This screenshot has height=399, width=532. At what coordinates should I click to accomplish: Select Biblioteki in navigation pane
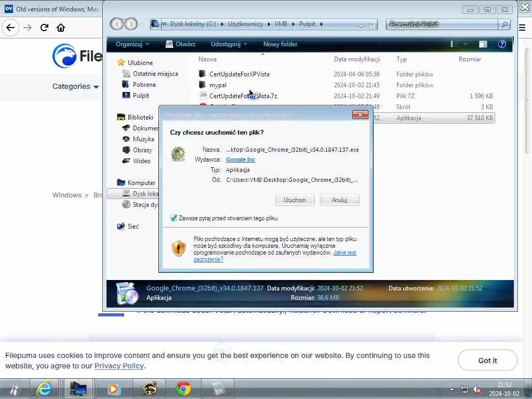point(140,117)
